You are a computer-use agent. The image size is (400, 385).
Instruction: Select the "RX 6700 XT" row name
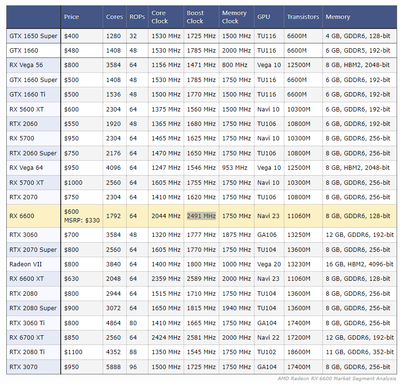pyautogui.click(x=27, y=337)
